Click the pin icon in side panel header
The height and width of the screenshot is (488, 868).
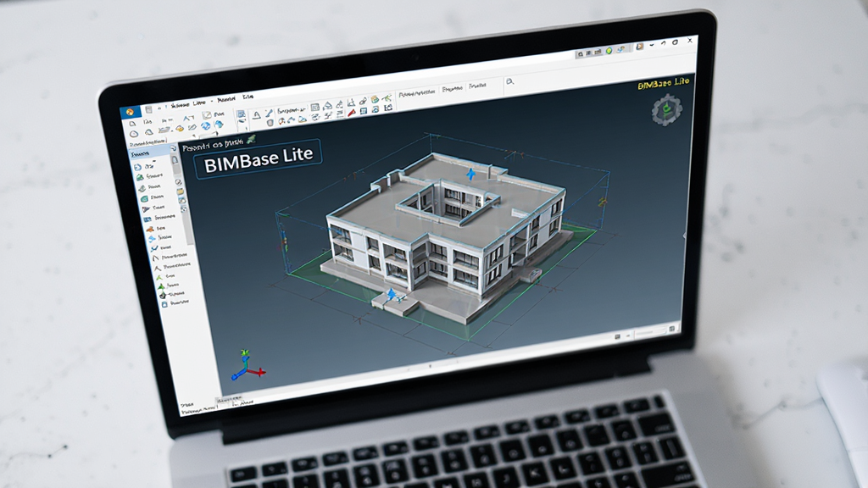[x=173, y=147]
